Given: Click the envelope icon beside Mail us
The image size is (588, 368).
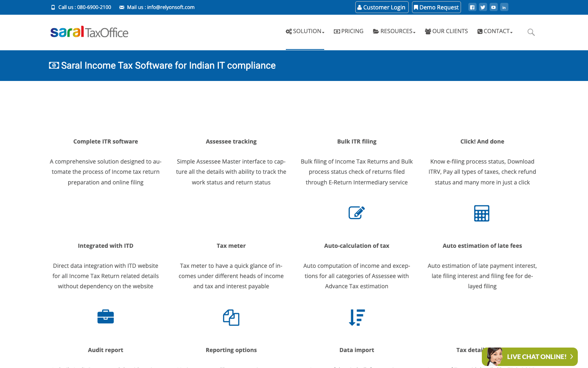Looking at the screenshot, I should click(x=122, y=7).
